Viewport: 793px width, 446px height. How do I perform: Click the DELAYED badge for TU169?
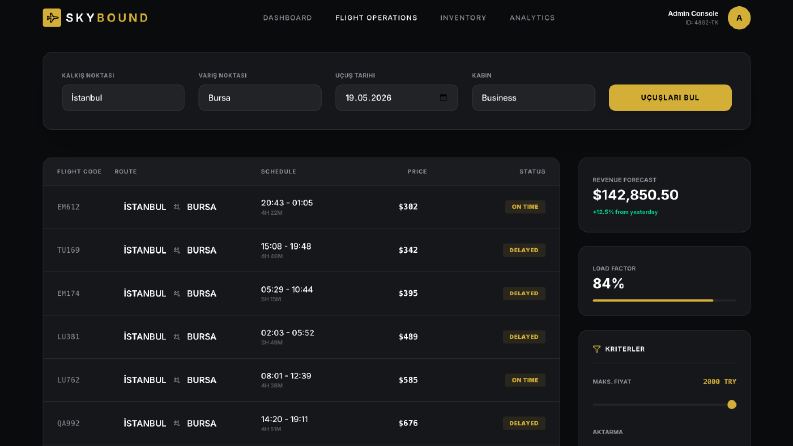[524, 250]
